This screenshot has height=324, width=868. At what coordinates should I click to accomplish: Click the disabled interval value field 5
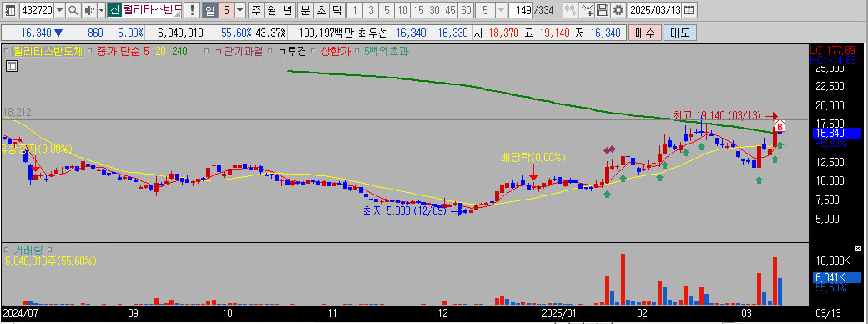[x=486, y=9]
